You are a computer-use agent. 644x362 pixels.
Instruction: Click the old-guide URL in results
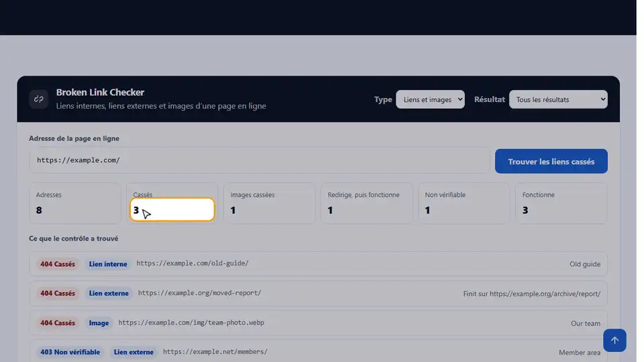193,263
